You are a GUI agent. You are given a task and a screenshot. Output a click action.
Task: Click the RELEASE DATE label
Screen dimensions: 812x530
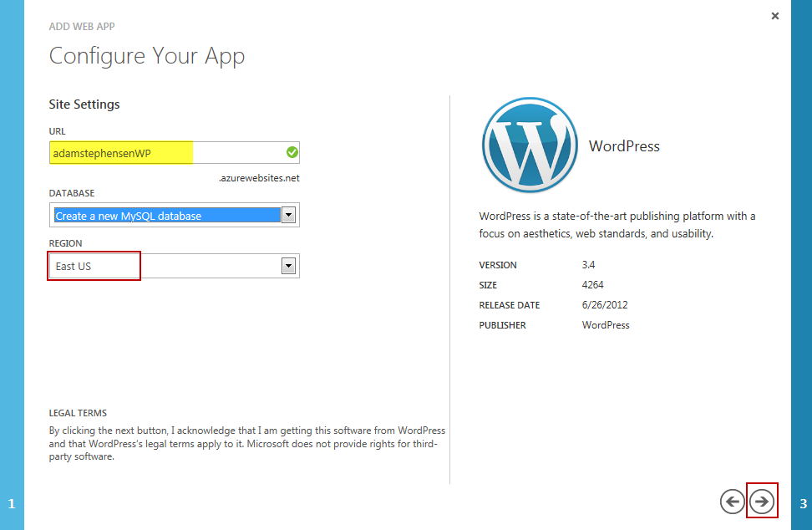click(509, 305)
